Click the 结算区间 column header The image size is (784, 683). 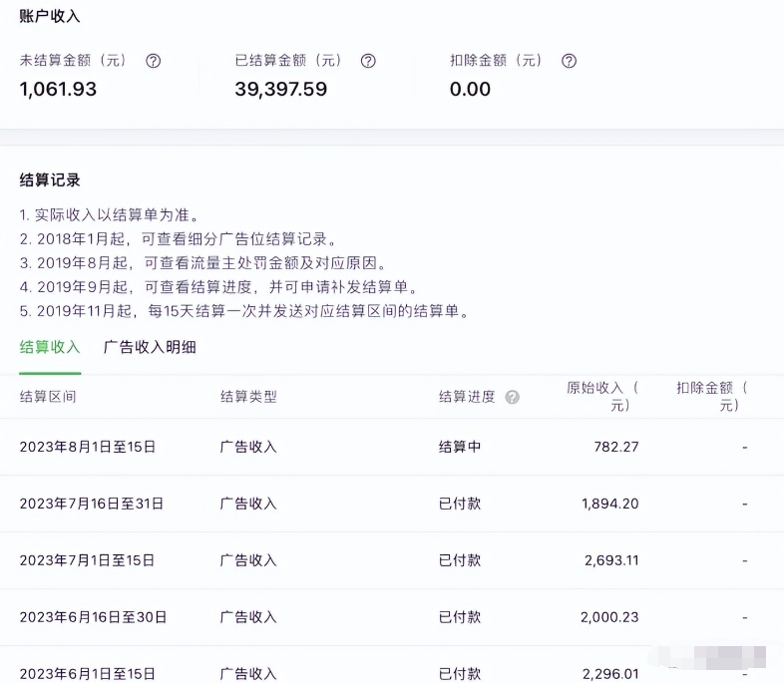(x=48, y=397)
